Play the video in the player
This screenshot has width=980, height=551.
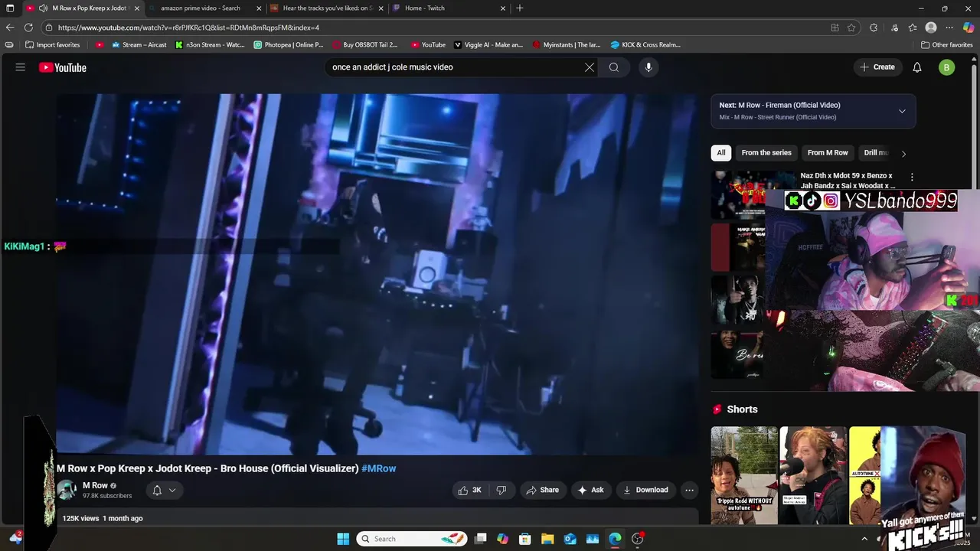[377, 274]
